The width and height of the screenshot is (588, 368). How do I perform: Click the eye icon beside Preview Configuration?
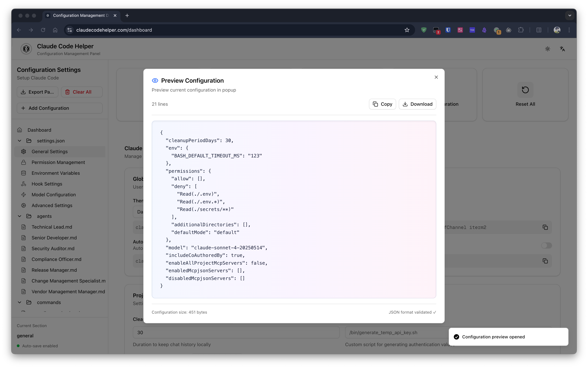click(x=155, y=81)
